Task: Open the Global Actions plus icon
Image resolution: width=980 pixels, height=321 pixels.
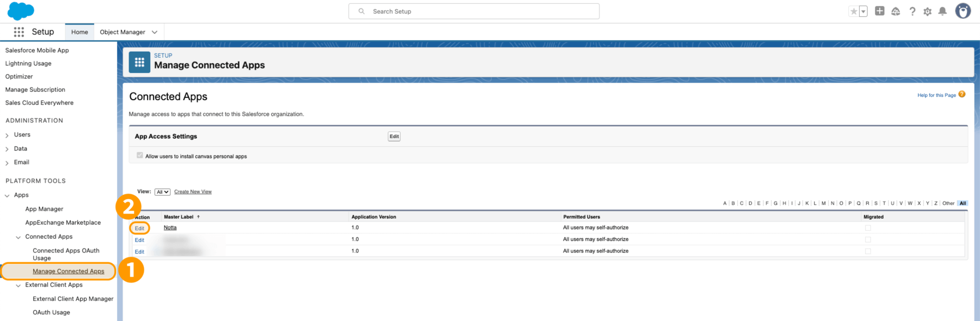Action: [x=880, y=11]
